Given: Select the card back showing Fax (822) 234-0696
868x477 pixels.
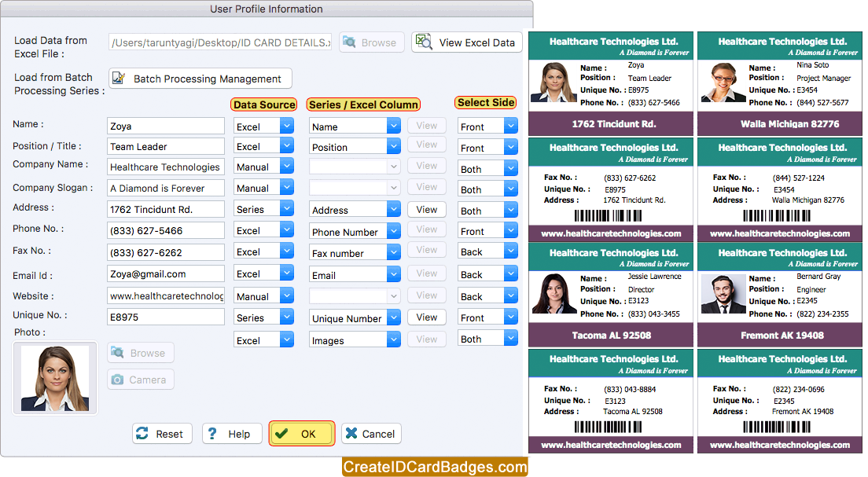Looking at the screenshot, I should point(779,402).
